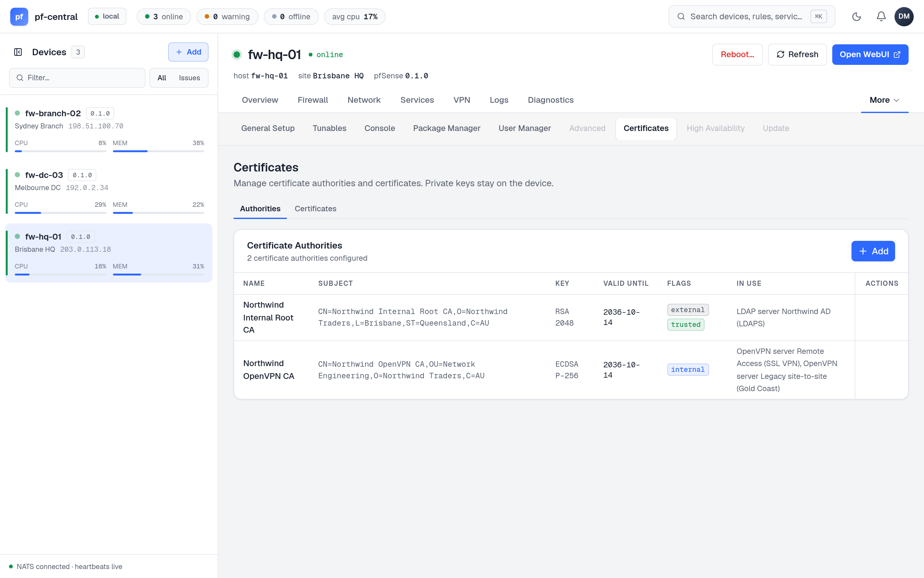The height and width of the screenshot is (578, 924).
Task: Click the 0 warning status pill
Action: coord(227,16)
